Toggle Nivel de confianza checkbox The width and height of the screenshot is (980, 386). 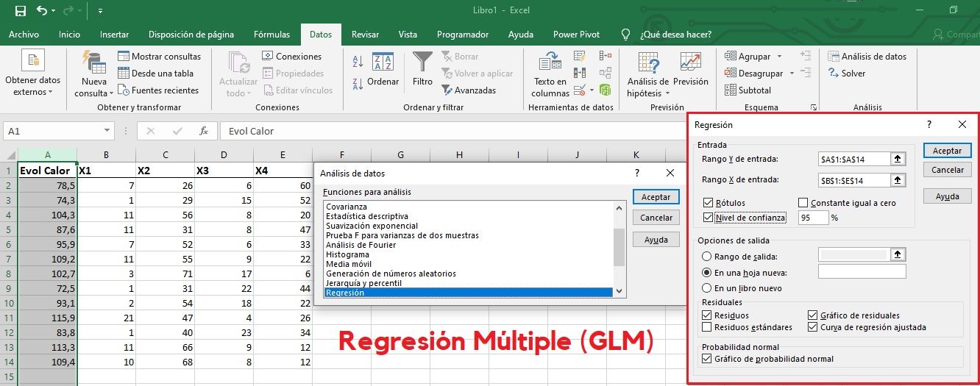(708, 218)
